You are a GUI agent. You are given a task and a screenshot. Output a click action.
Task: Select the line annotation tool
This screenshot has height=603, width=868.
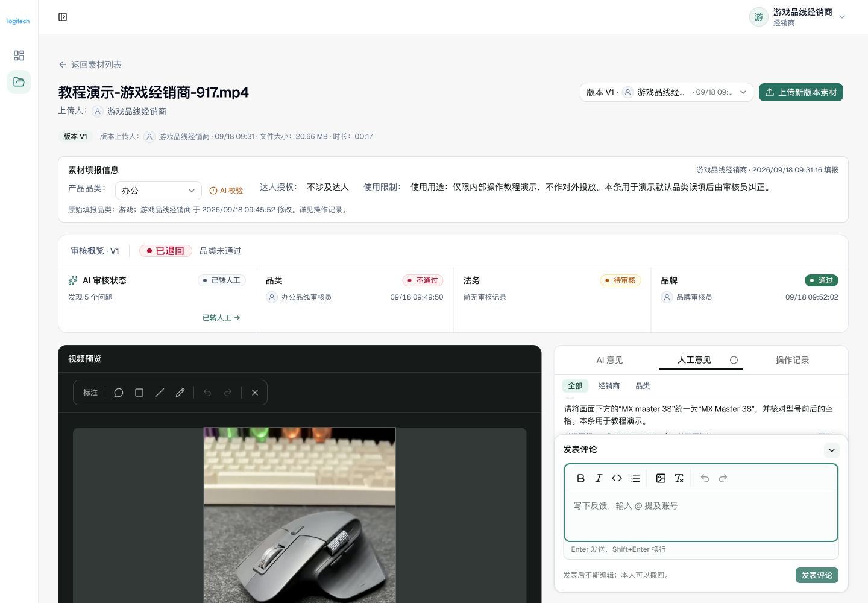(160, 393)
